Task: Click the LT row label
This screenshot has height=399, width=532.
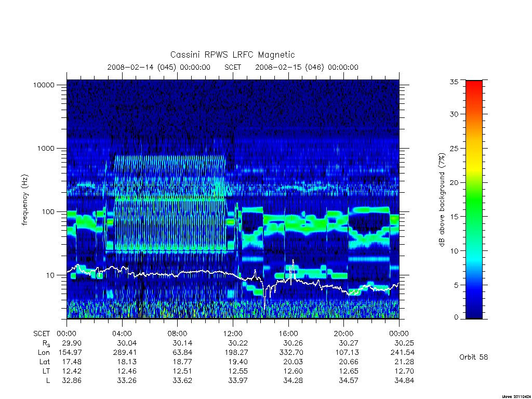Action: (46, 371)
